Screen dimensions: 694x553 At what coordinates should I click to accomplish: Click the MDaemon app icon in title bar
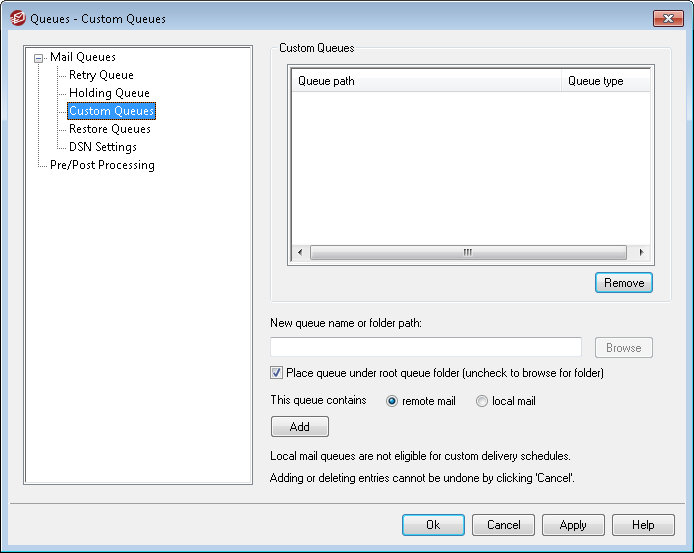pyautogui.click(x=16, y=18)
